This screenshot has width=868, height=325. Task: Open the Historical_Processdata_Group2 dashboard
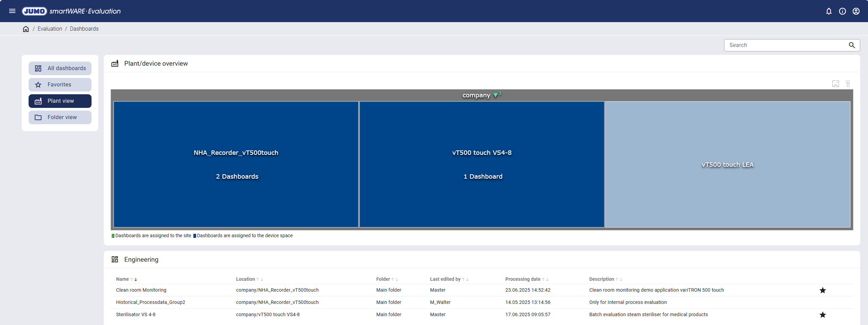150,302
